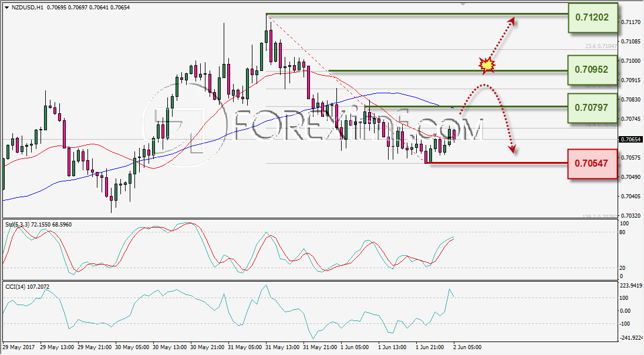The height and width of the screenshot is (355, 644).
Task: Click the 30 May 05:00 time label
Action: (132, 347)
